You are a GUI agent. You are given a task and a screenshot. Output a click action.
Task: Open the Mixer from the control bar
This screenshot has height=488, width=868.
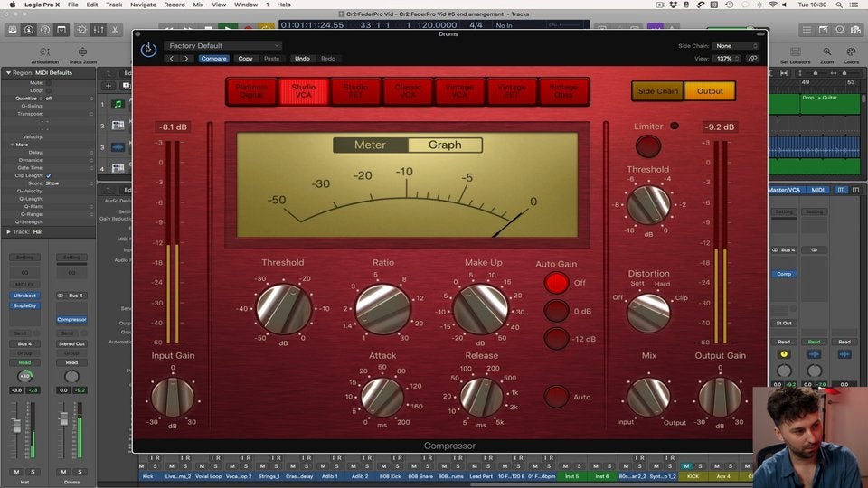tap(99, 30)
